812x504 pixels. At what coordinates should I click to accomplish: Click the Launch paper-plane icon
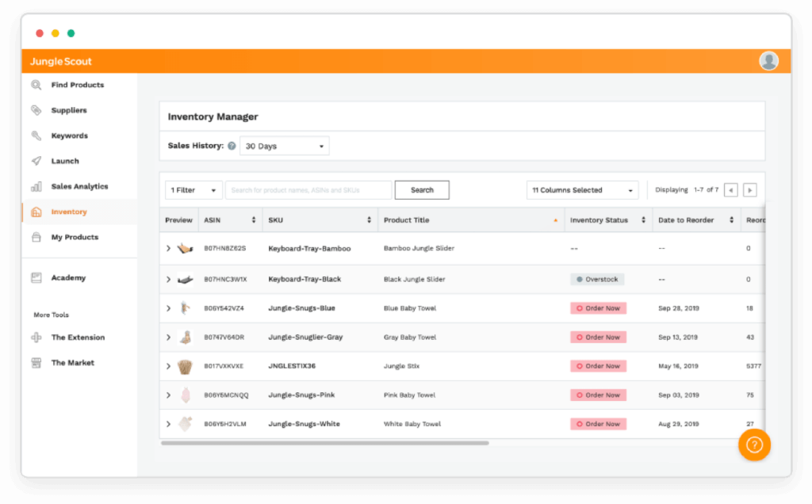click(36, 161)
